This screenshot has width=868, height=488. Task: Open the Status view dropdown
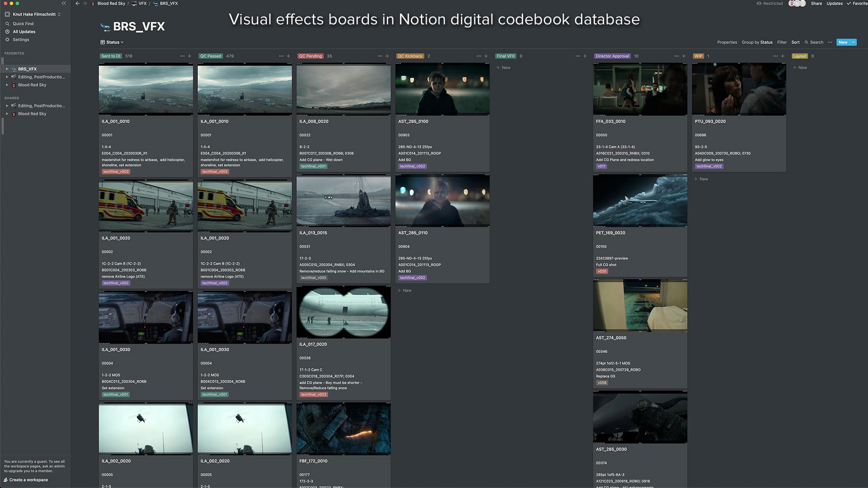point(112,42)
